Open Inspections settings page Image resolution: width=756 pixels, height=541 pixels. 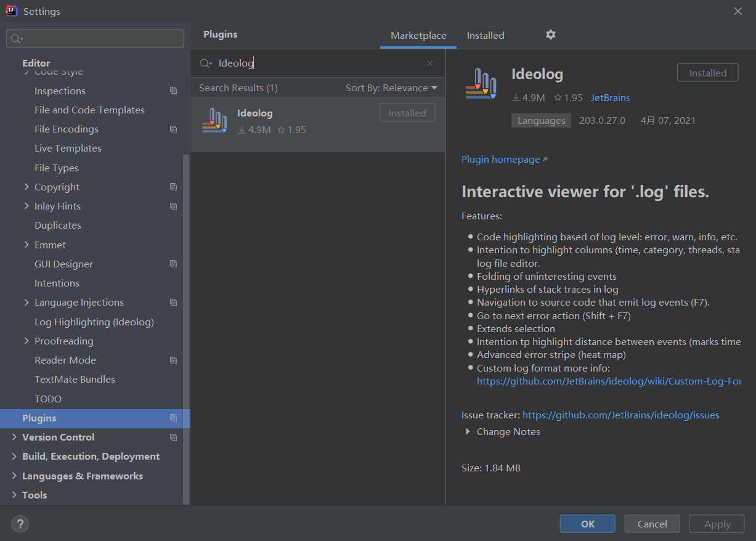click(x=60, y=91)
